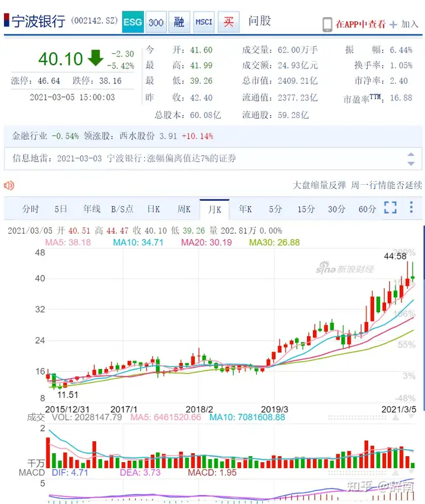Click the MA30: 26.88 indicator label

pyautogui.click(x=274, y=243)
